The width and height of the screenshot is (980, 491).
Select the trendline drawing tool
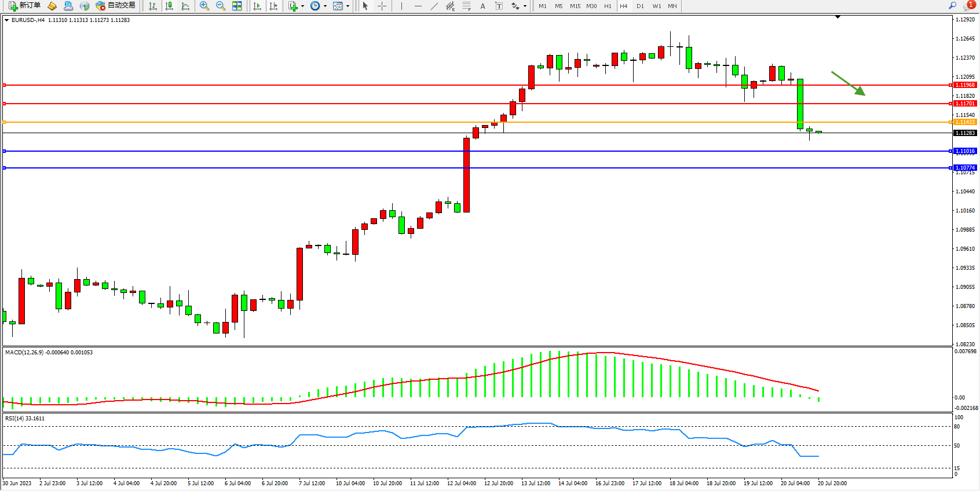click(x=434, y=6)
